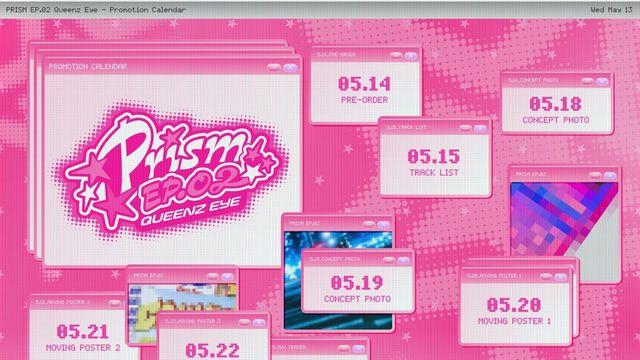The height and width of the screenshot is (360, 640).
Task: Close the blue lights image window
Action: coord(383,224)
